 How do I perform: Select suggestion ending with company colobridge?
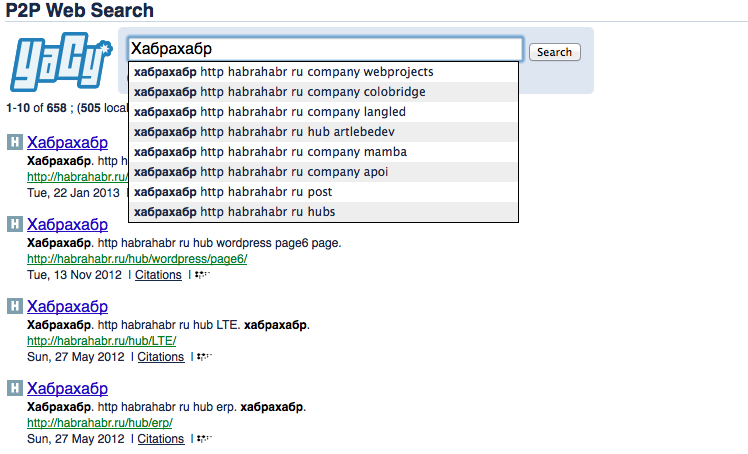[x=323, y=92]
